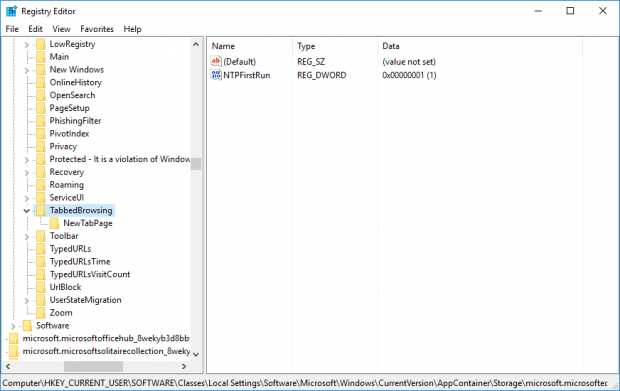
Task: Click the tree vertical scrollbar thumb
Action: point(196,164)
